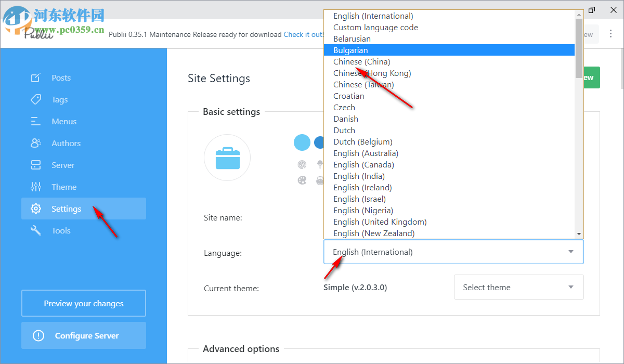
Task: Click Preview your changes button
Action: [84, 304]
